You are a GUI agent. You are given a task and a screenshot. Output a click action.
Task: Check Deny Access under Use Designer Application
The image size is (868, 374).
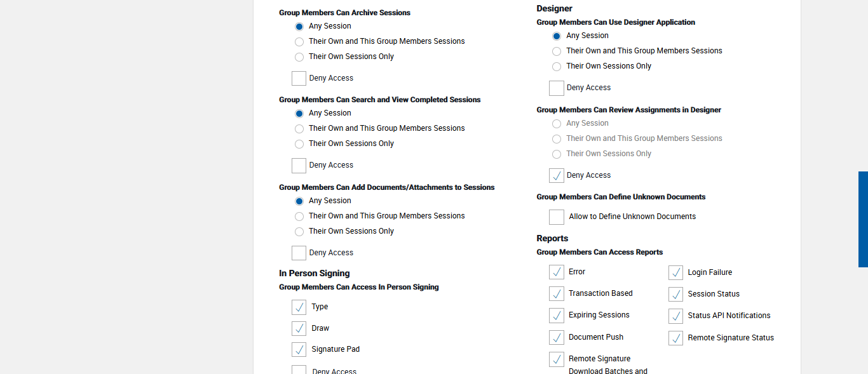point(557,88)
